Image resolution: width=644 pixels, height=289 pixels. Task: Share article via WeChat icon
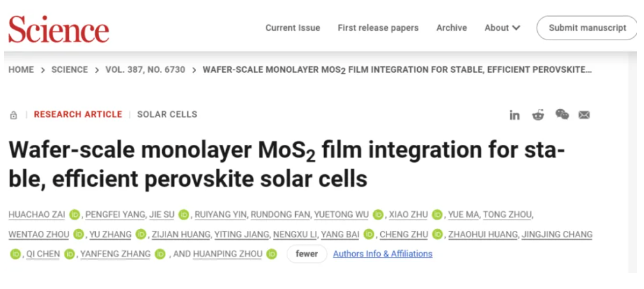click(562, 114)
